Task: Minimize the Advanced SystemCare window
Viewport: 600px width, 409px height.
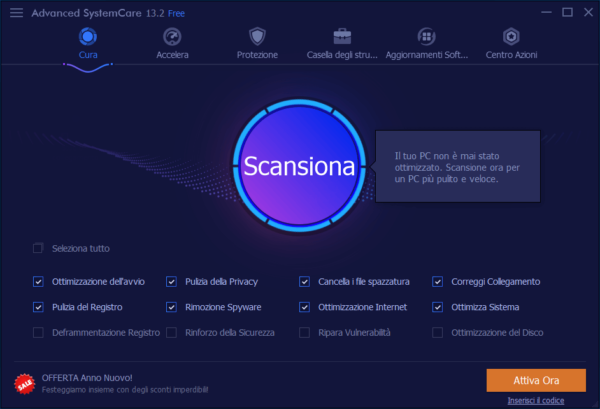Action: pos(546,13)
